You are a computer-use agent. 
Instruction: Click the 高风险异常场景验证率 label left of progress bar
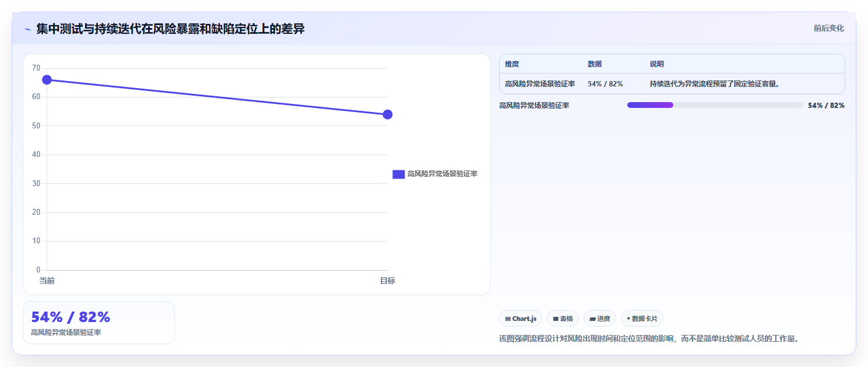pos(534,106)
